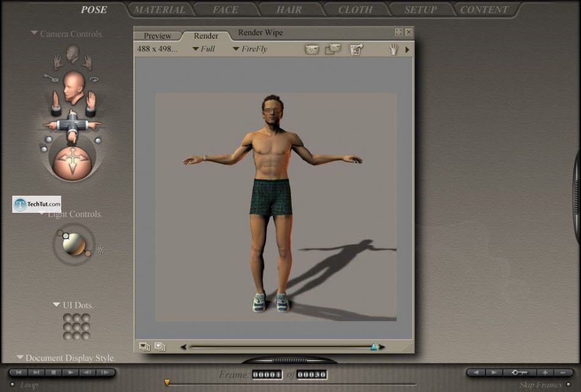Switch to the Preview tab
This screenshot has height=392, width=581.
click(157, 36)
